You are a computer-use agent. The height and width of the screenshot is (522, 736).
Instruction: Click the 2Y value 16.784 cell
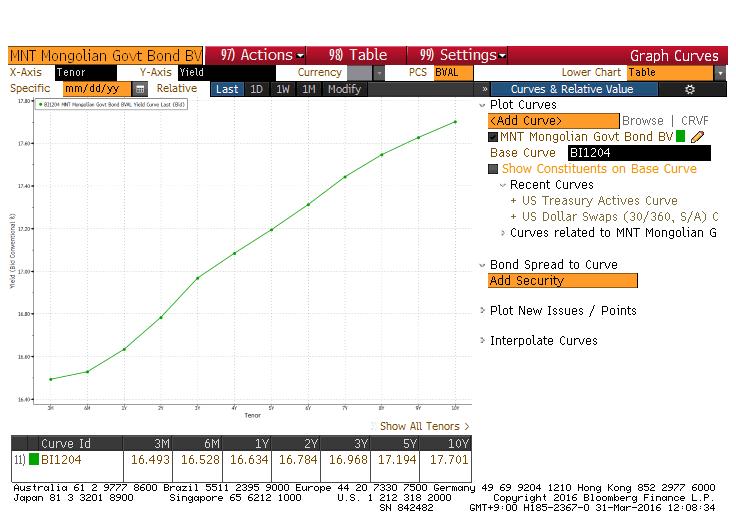[x=298, y=460]
